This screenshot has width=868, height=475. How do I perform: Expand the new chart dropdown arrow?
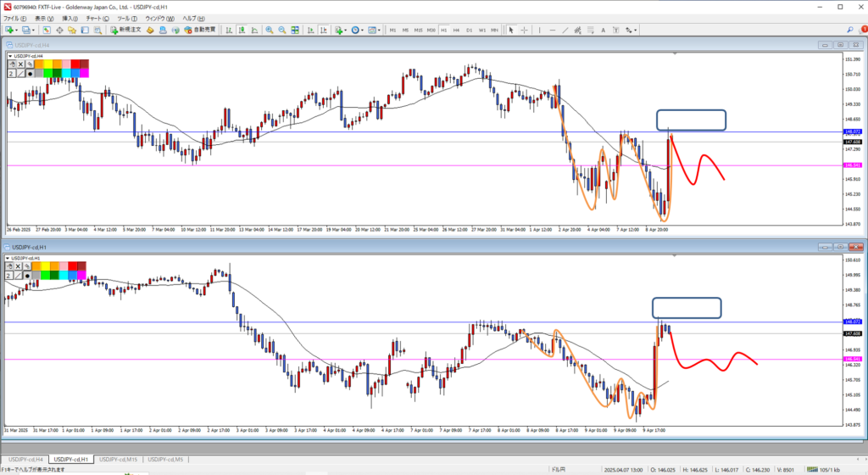click(17, 30)
